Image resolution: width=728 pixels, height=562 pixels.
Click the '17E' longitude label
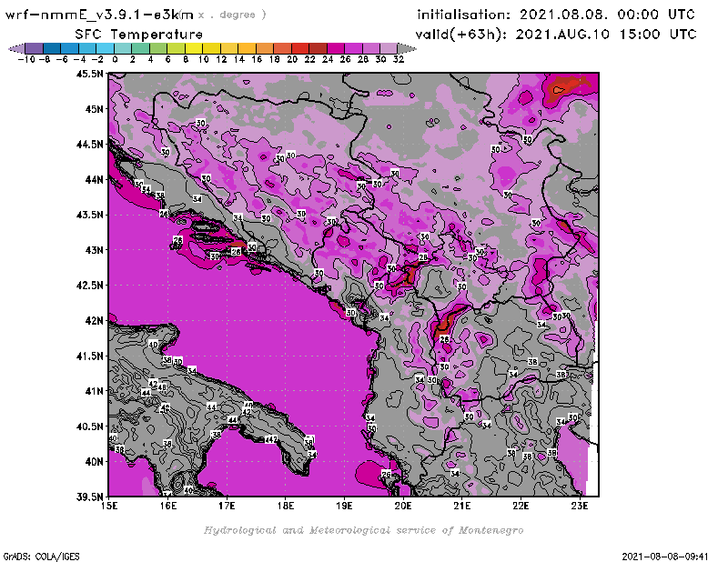pyautogui.click(x=227, y=506)
